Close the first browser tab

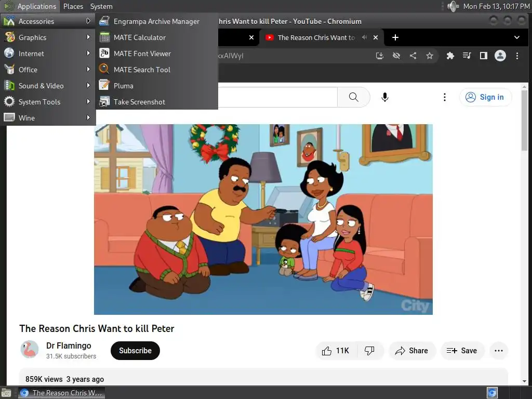pos(251,37)
